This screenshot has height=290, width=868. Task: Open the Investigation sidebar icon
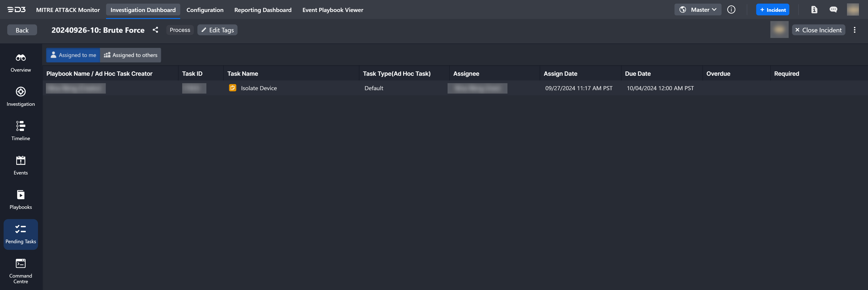[21, 92]
